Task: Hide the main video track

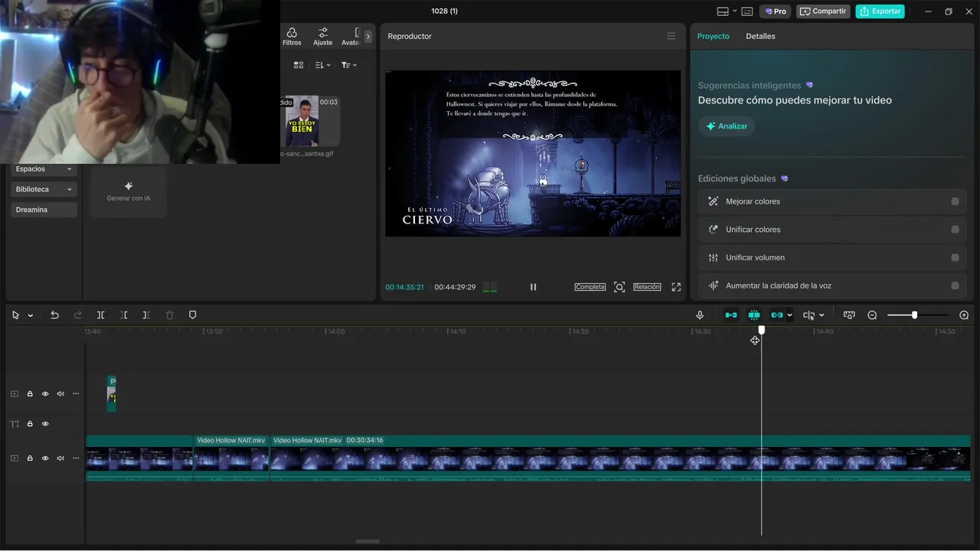Action: click(45, 458)
